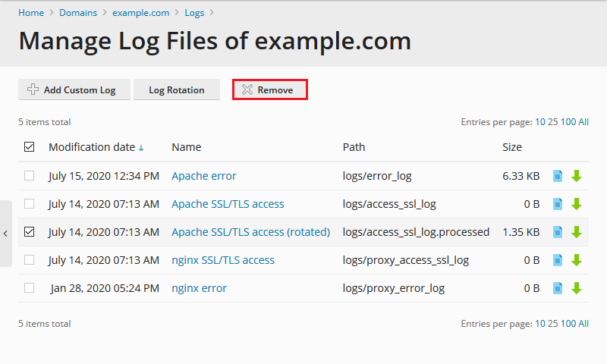The width and height of the screenshot is (607, 364).
Task: Download the Apache SSL/TLS access log file
Action: [576, 204]
